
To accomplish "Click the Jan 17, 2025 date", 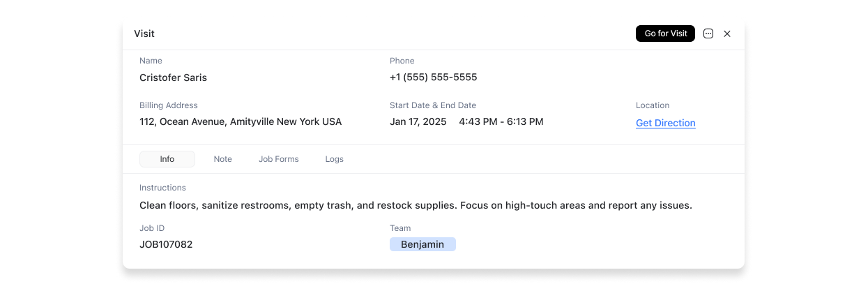I will [418, 121].
